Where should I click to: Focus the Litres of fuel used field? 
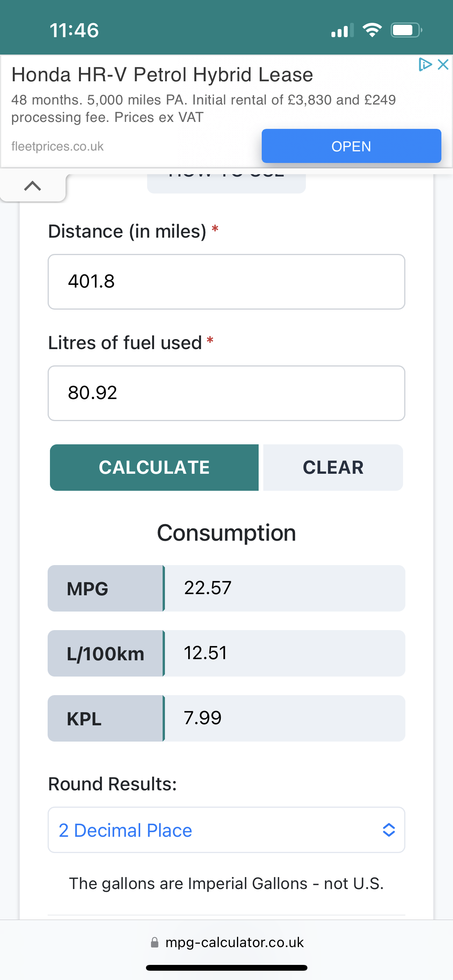[226, 393]
